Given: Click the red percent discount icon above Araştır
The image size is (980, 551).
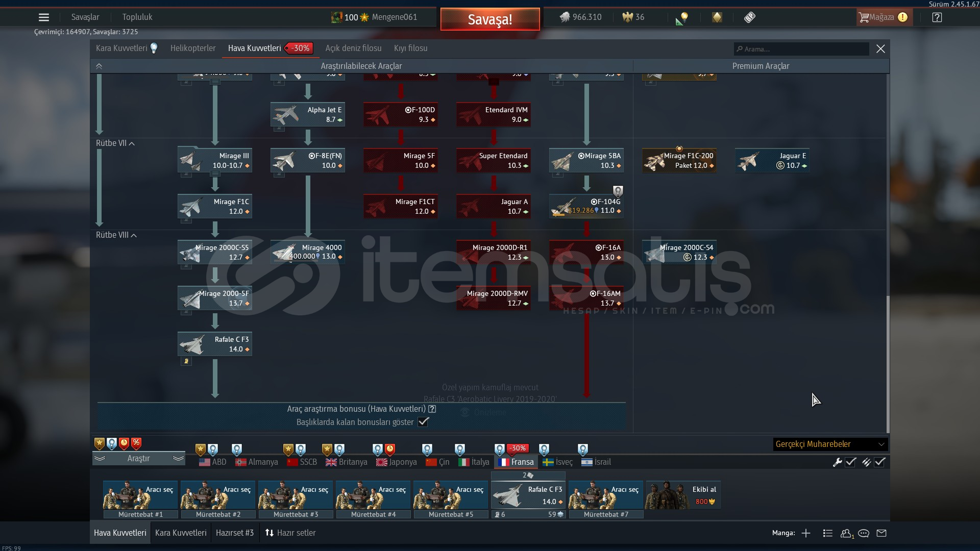Looking at the screenshot, I should pos(136,443).
